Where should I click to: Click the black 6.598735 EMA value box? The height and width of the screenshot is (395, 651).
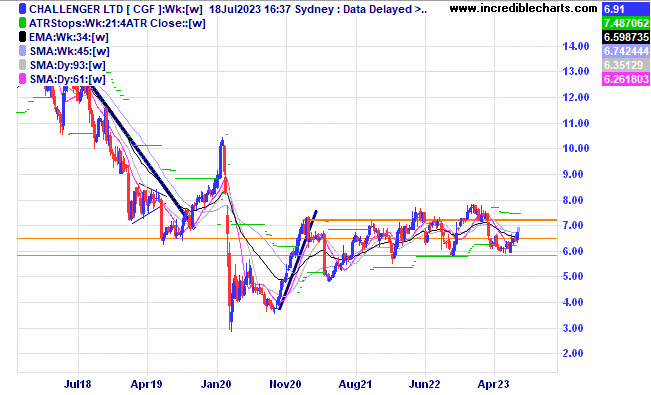[x=626, y=37]
